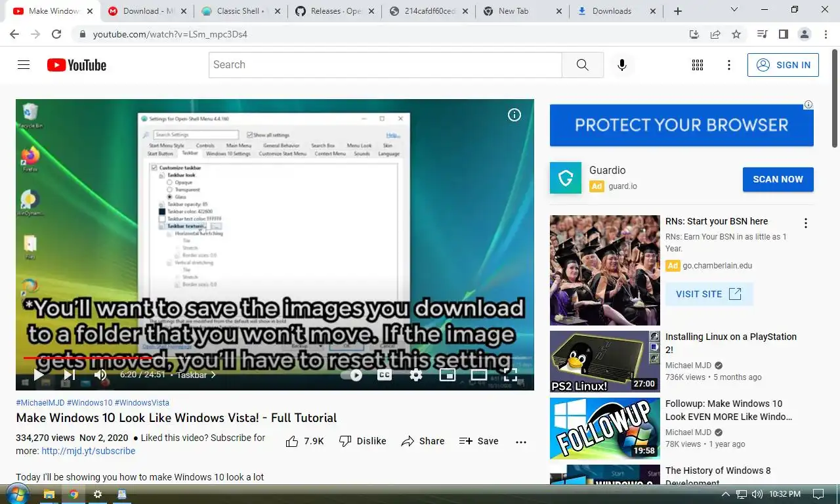
Task: Play the video
Action: 38,375
